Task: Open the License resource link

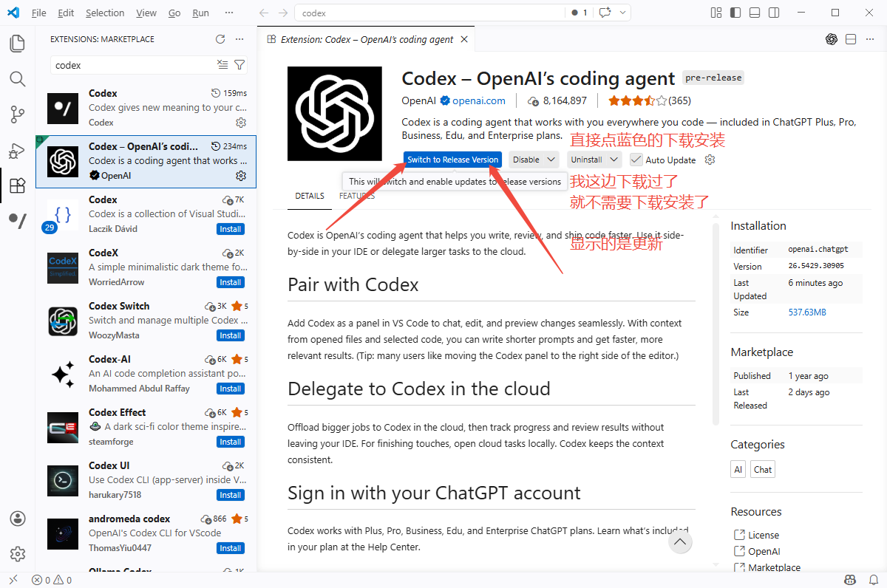Action: click(764, 535)
